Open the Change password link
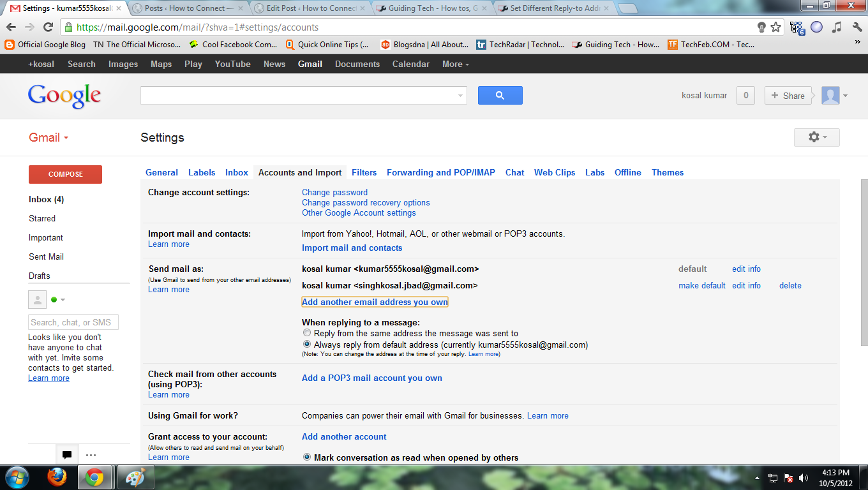Image resolution: width=868 pixels, height=490 pixels. pos(334,192)
